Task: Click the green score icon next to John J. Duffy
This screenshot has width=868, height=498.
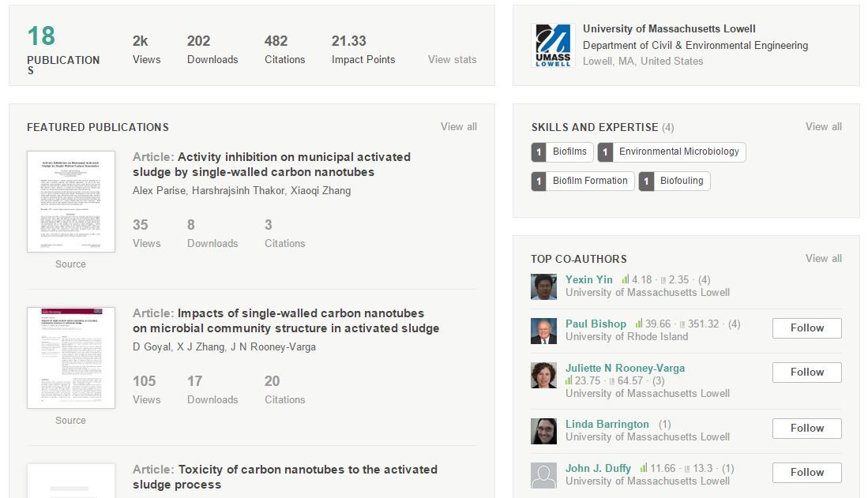Action: 644,468
